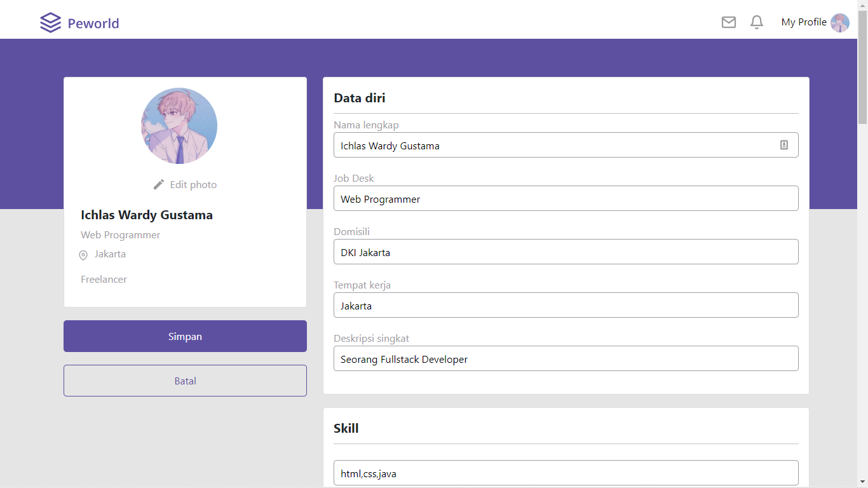Click the Edit photo label
The height and width of the screenshot is (488, 868).
(193, 184)
